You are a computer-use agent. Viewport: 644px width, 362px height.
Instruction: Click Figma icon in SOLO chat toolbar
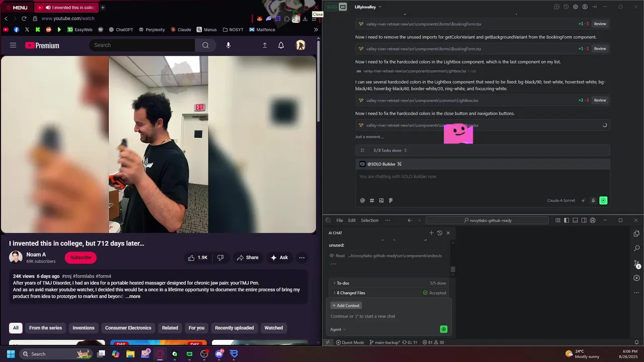pos(390,200)
